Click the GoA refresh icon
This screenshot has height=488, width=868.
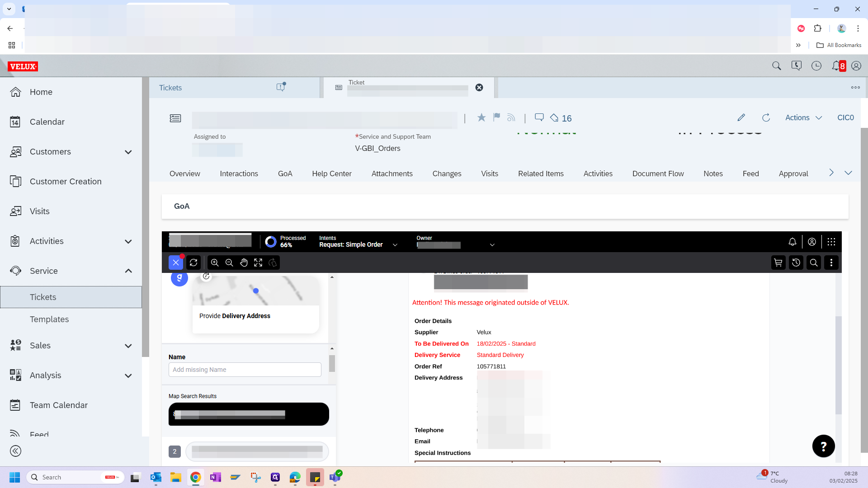[x=193, y=263]
